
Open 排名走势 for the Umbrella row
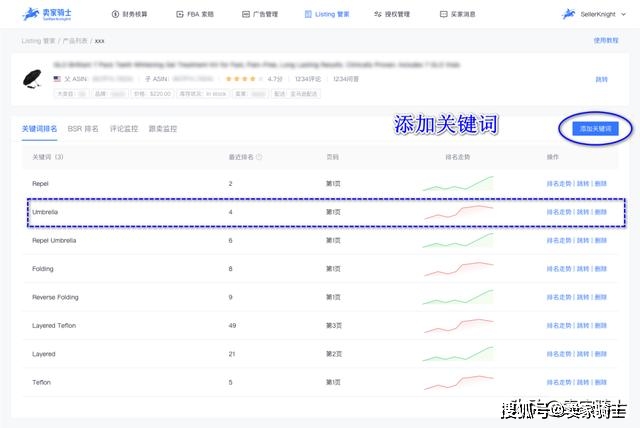tap(559, 212)
